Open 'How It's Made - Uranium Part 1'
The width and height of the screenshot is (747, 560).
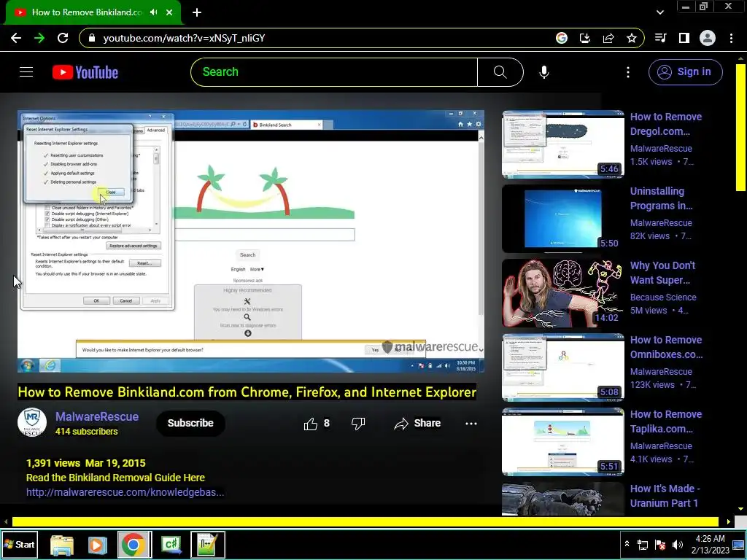click(x=665, y=495)
